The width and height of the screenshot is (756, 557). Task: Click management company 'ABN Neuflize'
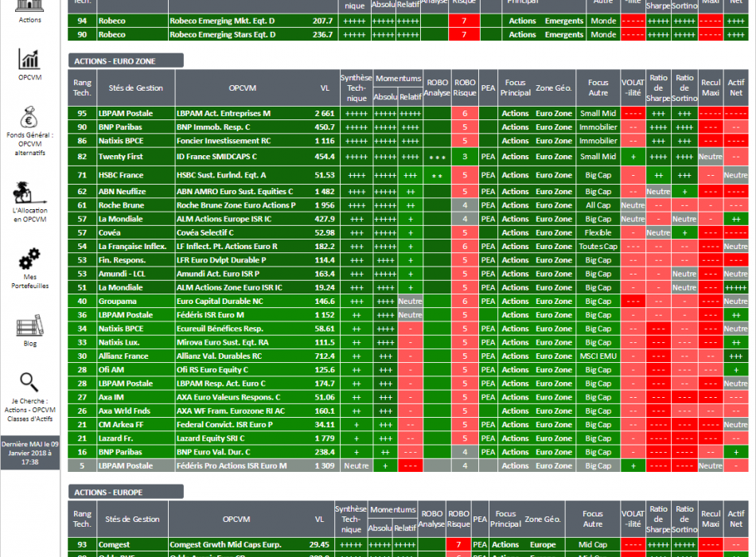coord(122,192)
